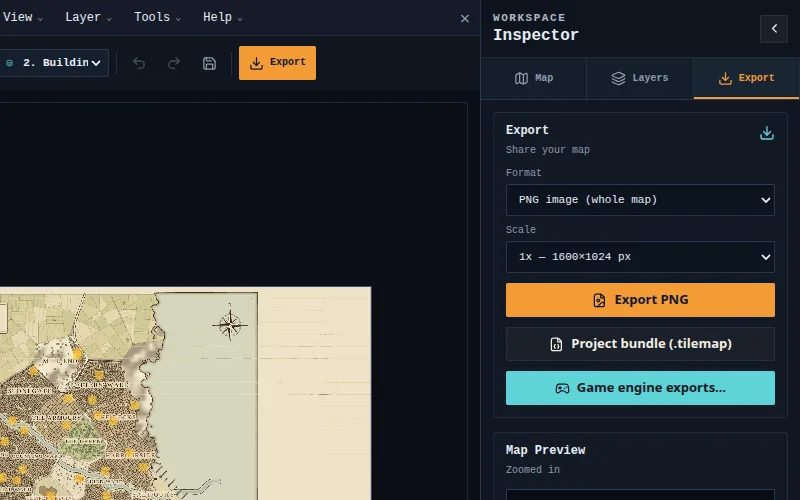Expand the '2. Buildin' layer selector dropdown
800x500 pixels.
point(54,63)
